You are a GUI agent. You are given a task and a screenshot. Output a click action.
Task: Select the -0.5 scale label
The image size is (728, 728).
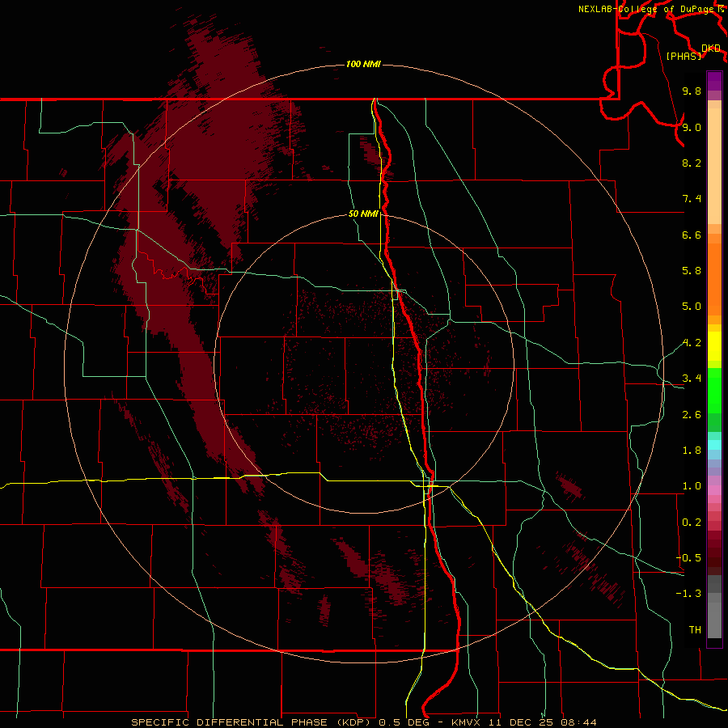pos(688,558)
